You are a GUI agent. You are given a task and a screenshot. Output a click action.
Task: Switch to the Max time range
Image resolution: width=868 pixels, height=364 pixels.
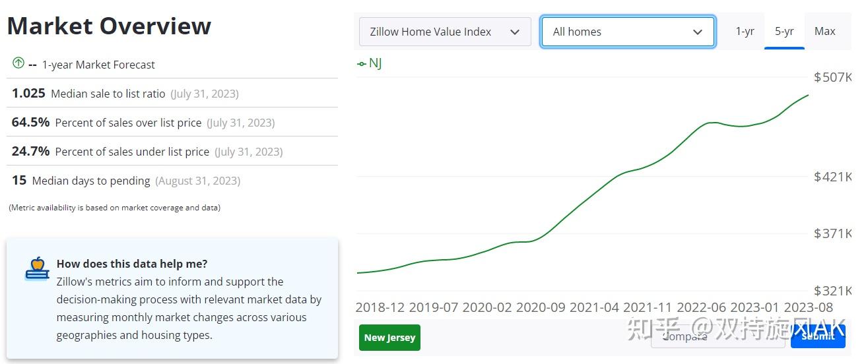coord(825,31)
